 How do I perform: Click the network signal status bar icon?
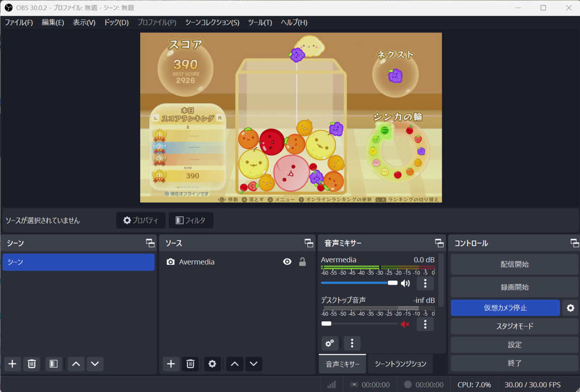point(332,385)
